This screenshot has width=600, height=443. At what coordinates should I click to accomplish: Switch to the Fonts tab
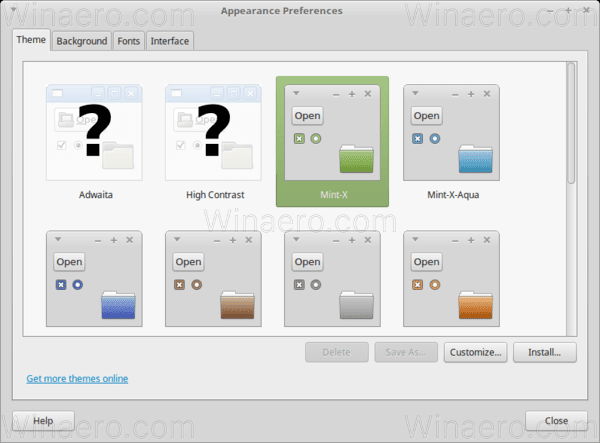[129, 41]
